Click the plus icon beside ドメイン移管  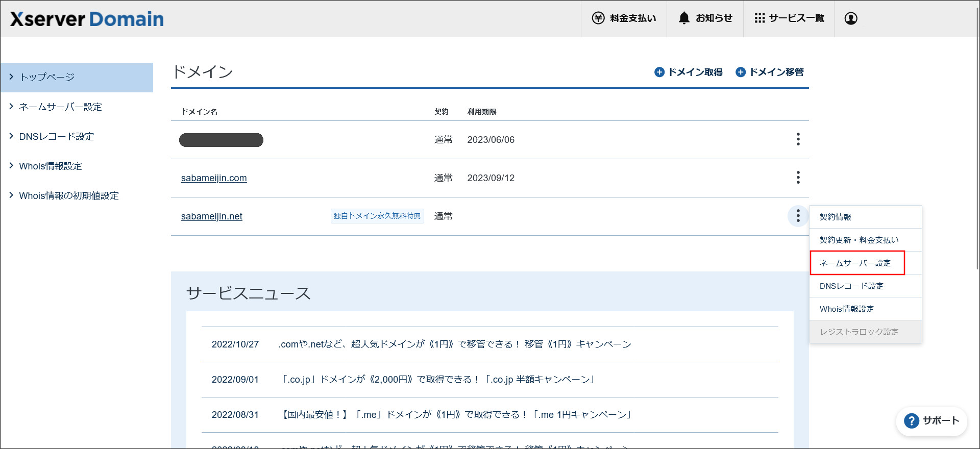click(x=741, y=72)
